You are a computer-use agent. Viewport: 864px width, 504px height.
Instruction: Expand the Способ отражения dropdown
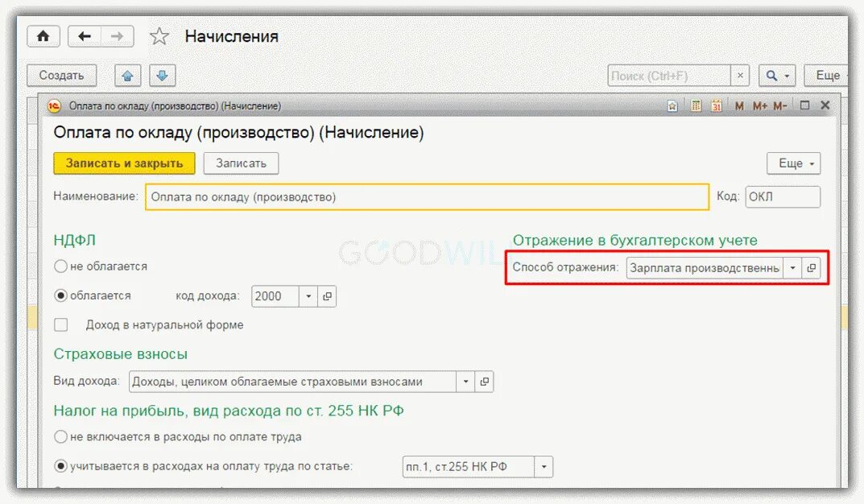tap(792, 268)
